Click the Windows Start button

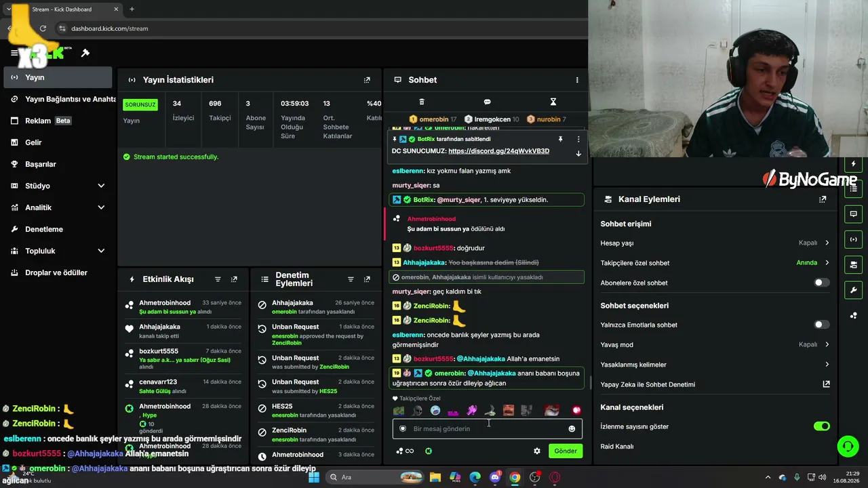[x=314, y=477]
